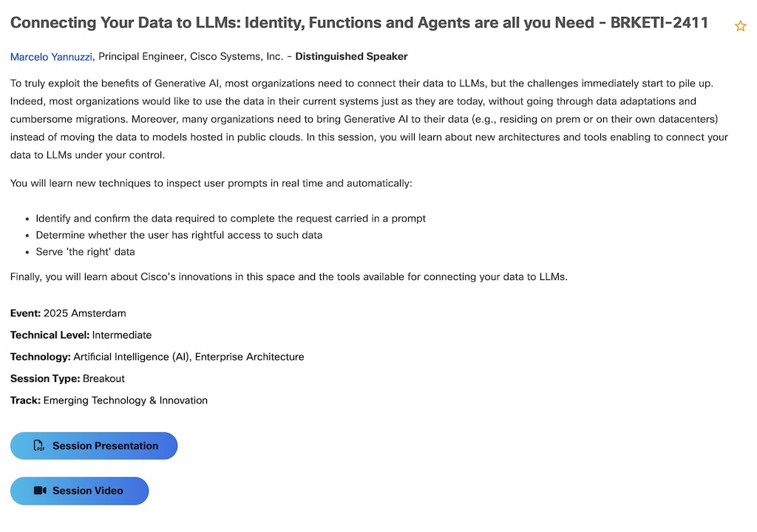Screen dimensions: 757x532
Task: Toggle the favorite star for this session
Action: tap(740, 26)
